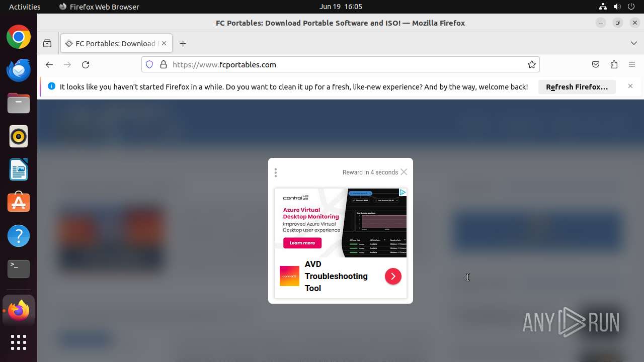Click the URL address bar
The width and height of the screenshot is (644, 362).
(340, 65)
